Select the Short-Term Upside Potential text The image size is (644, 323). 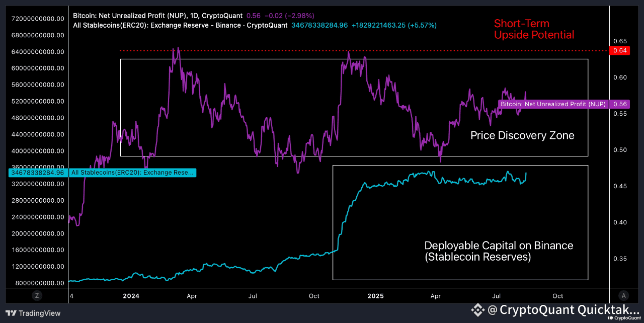click(534, 29)
